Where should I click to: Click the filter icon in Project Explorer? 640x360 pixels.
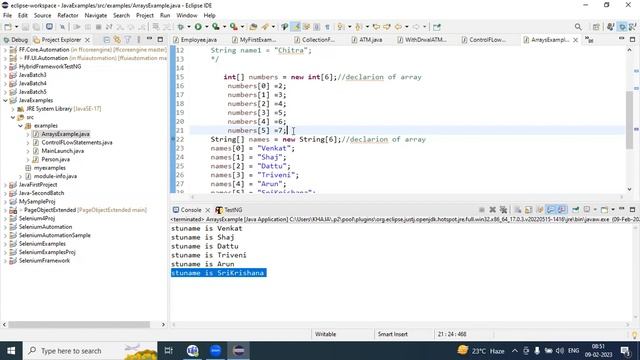point(128,40)
